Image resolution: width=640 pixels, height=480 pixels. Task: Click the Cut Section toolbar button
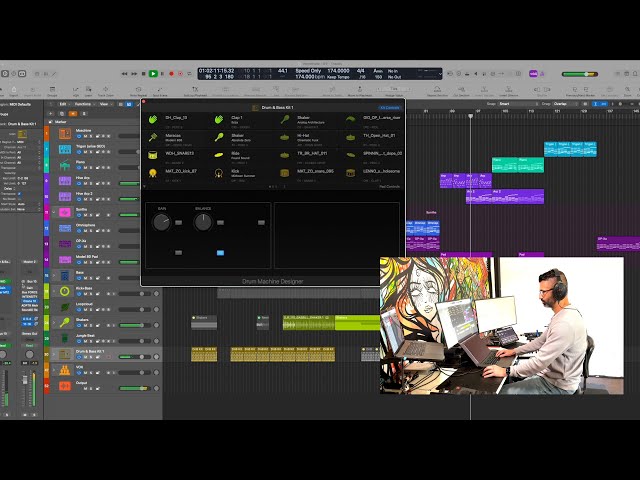tap(462, 91)
